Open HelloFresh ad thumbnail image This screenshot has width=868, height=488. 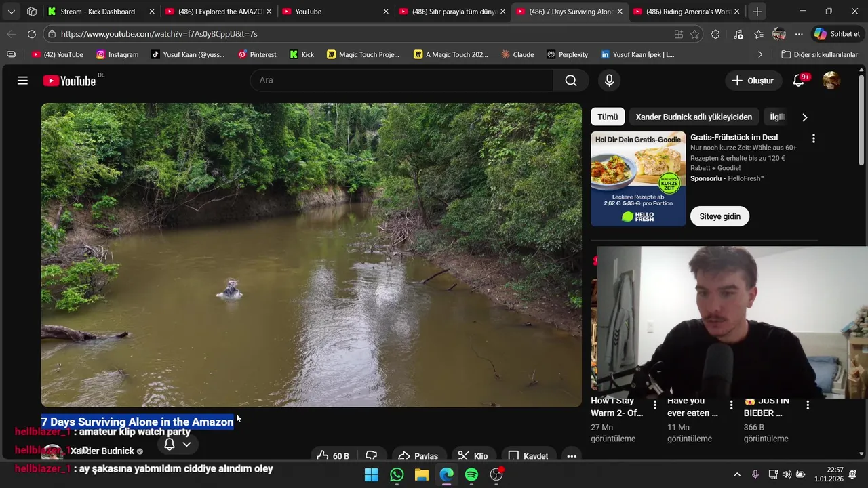click(638, 179)
